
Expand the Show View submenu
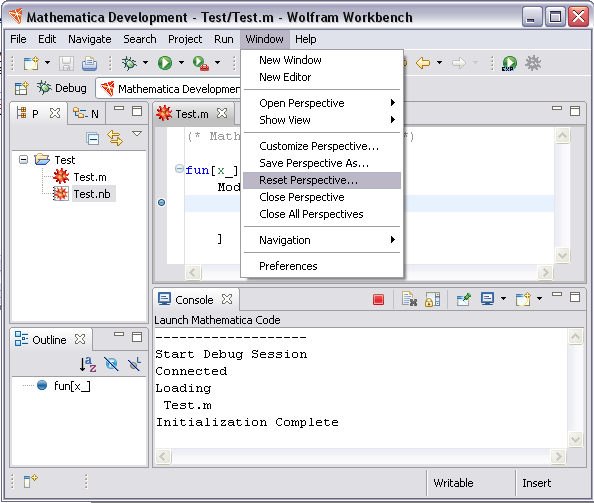point(322,120)
